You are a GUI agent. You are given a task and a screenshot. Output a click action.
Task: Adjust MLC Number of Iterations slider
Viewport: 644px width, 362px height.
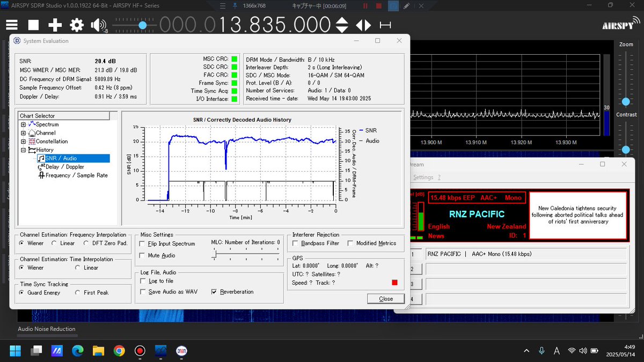(x=245, y=255)
